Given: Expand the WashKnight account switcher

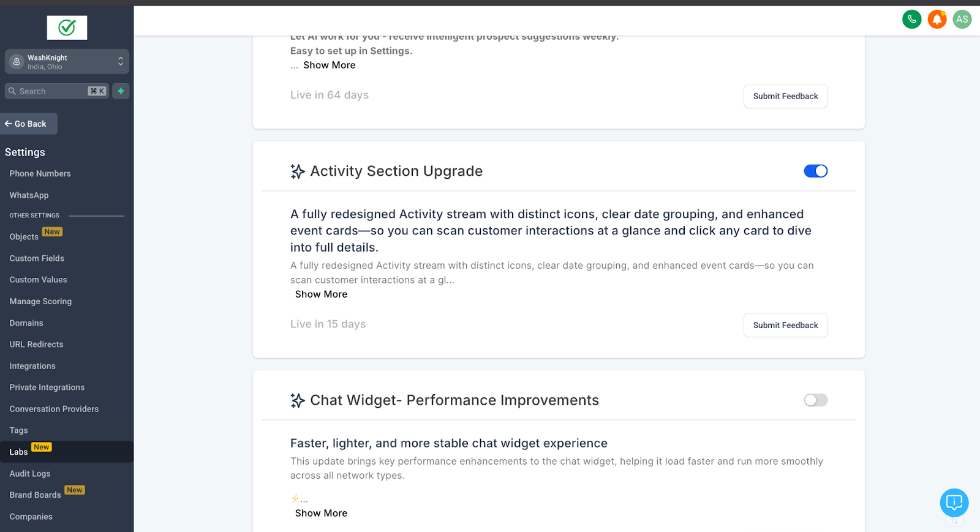Looking at the screenshot, I should pyautogui.click(x=67, y=62).
